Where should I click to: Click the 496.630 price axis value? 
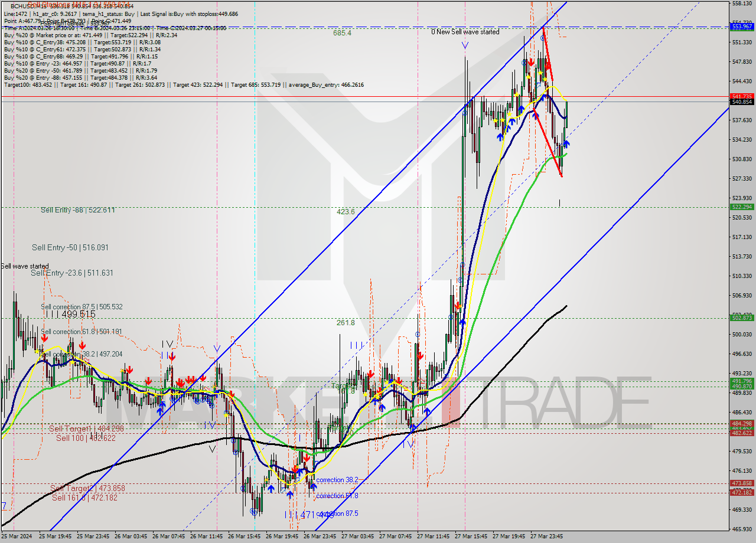click(x=742, y=354)
